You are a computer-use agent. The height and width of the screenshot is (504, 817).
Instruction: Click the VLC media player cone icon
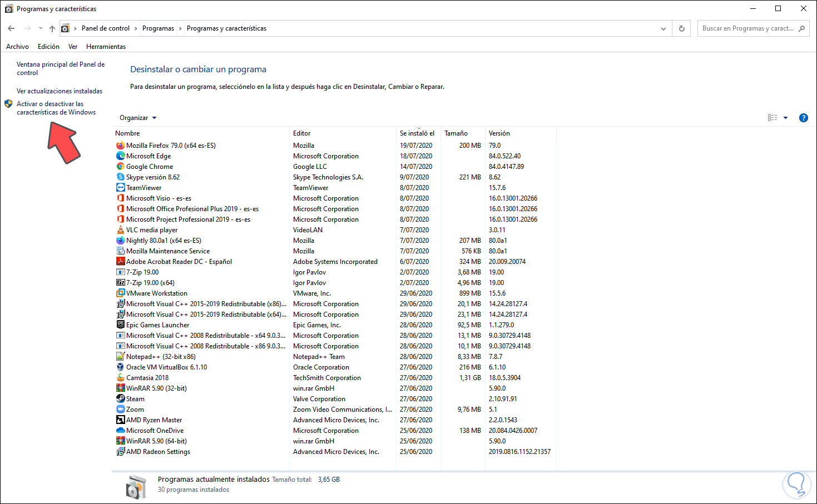[x=120, y=230]
